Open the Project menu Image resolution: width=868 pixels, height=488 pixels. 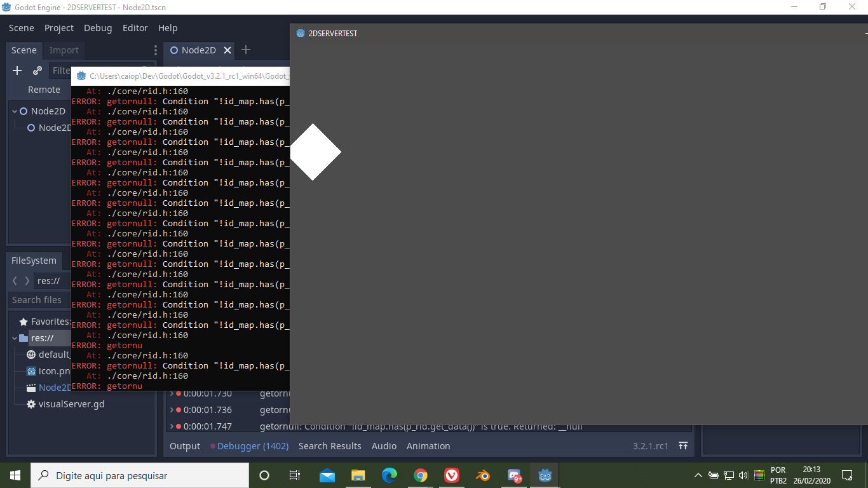[x=58, y=28]
